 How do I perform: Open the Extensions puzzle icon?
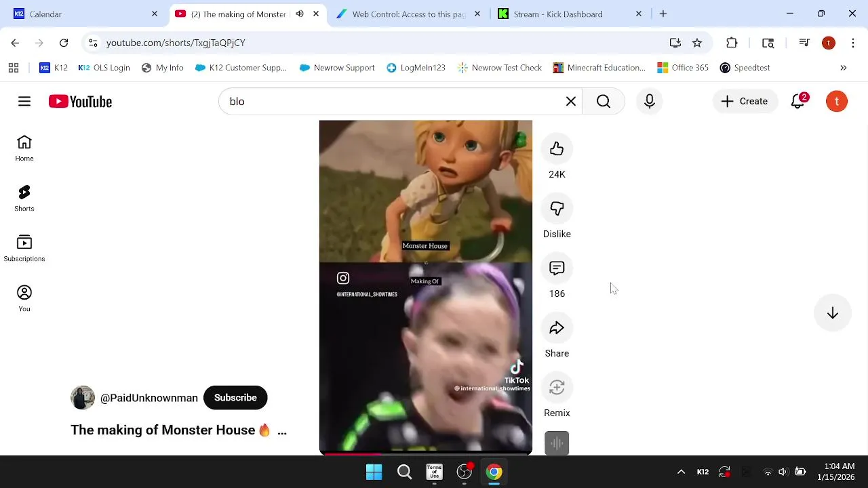(x=732, y=43)
